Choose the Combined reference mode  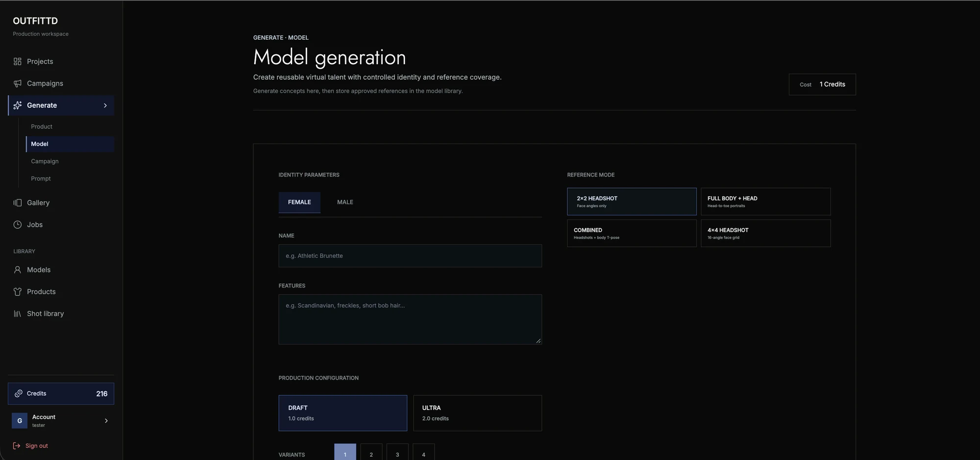click(x=632, y=233)
